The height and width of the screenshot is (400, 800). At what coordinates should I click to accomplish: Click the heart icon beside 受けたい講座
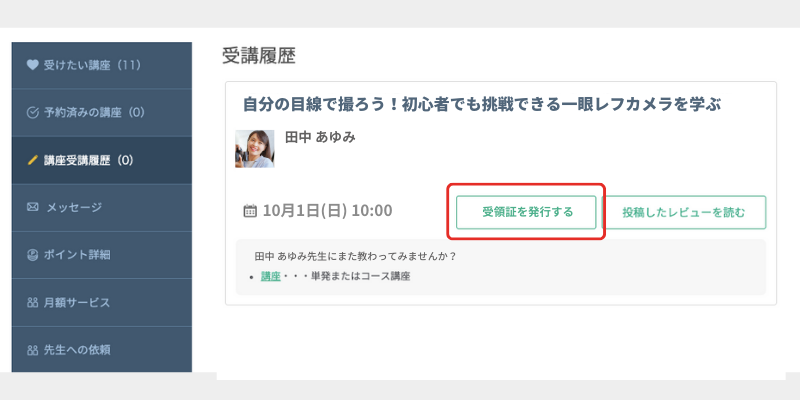pos(33,65)
